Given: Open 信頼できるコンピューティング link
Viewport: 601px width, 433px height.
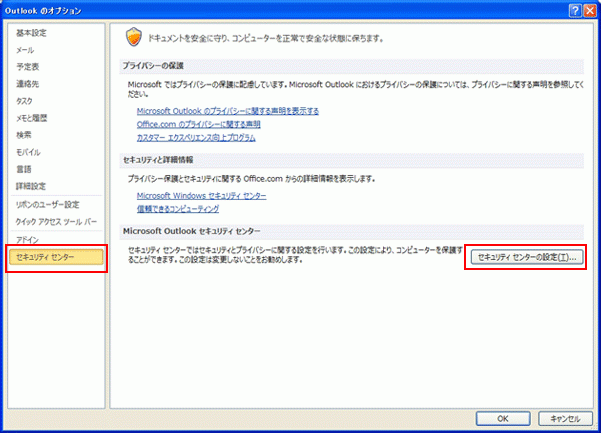Looking at the screenshot, I should tap(178, 209).
